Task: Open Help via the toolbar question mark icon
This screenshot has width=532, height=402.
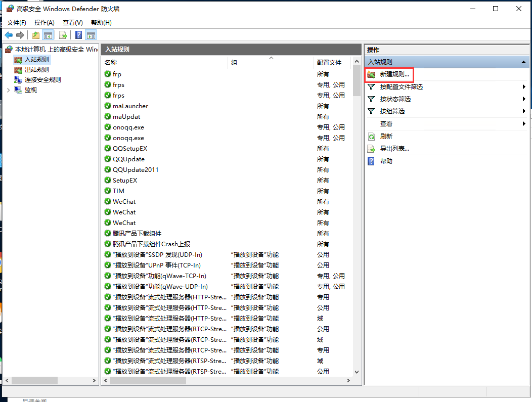Action: 79,35
